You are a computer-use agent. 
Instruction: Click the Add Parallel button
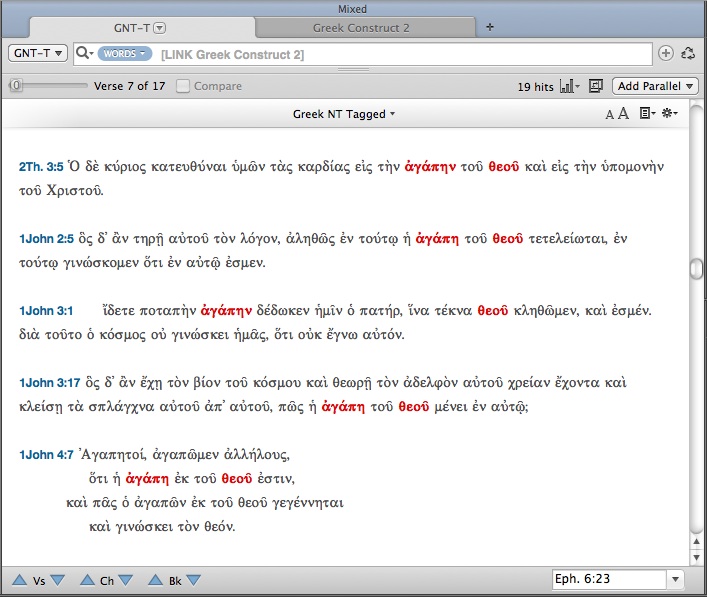(655, 87)
